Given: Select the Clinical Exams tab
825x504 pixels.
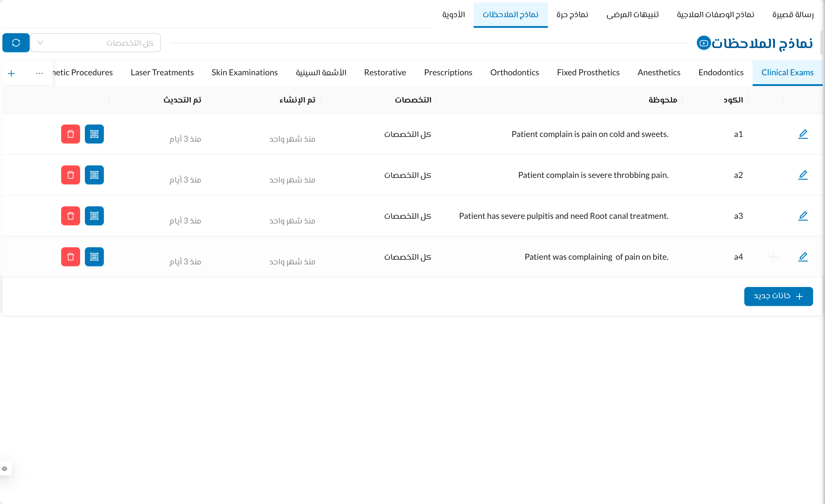Looking at the screenshot, I should click(x=787, y=73).
